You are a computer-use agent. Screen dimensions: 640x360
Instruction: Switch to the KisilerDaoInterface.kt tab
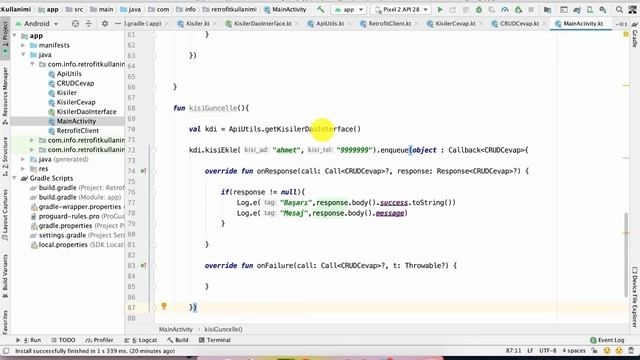click(x=262, y=24)
